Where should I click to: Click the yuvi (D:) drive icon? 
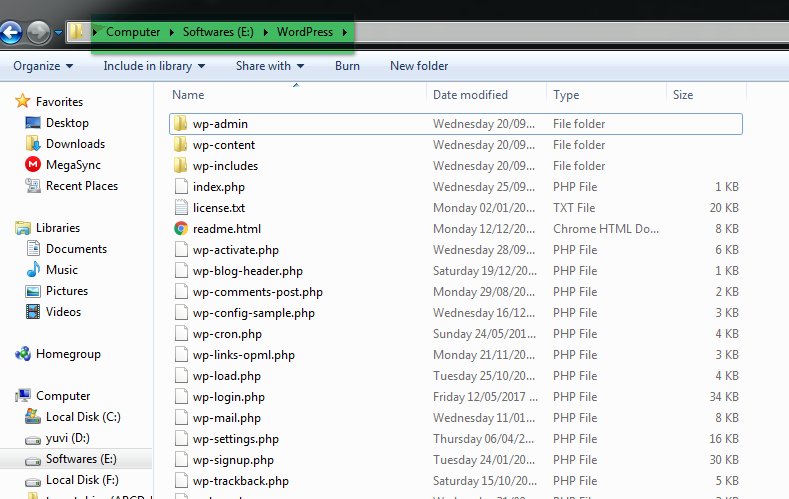click(x=33, y=440)
